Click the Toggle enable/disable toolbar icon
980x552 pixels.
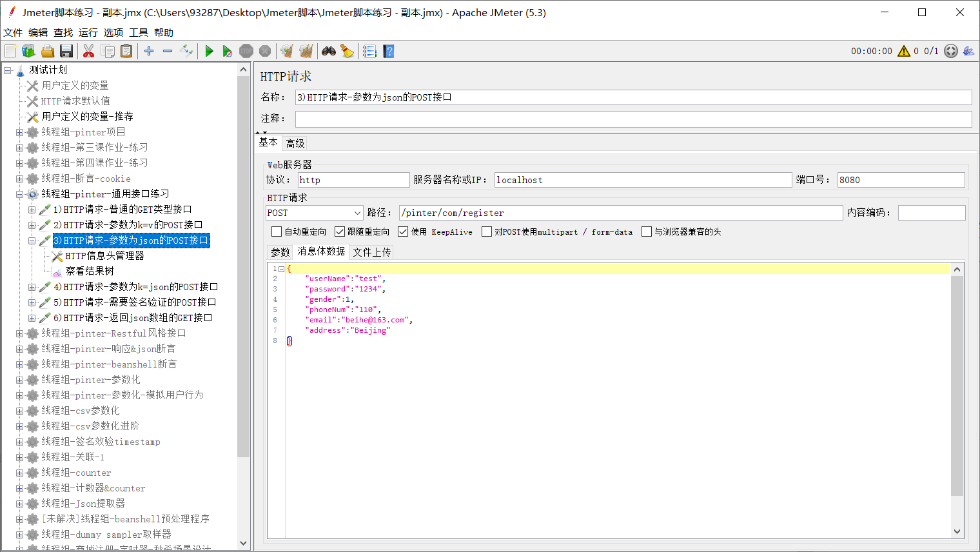186,51
